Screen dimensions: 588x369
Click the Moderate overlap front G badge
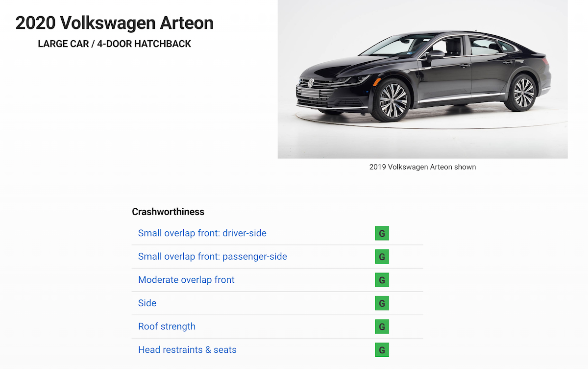[x=382, y=280]
